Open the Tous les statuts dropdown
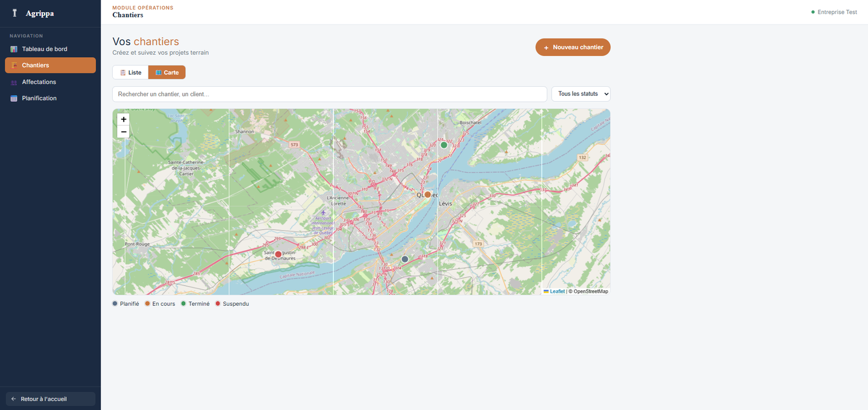The height and width of the screenshot is (410, 868). pyautogui.click(x=581, y=94)
